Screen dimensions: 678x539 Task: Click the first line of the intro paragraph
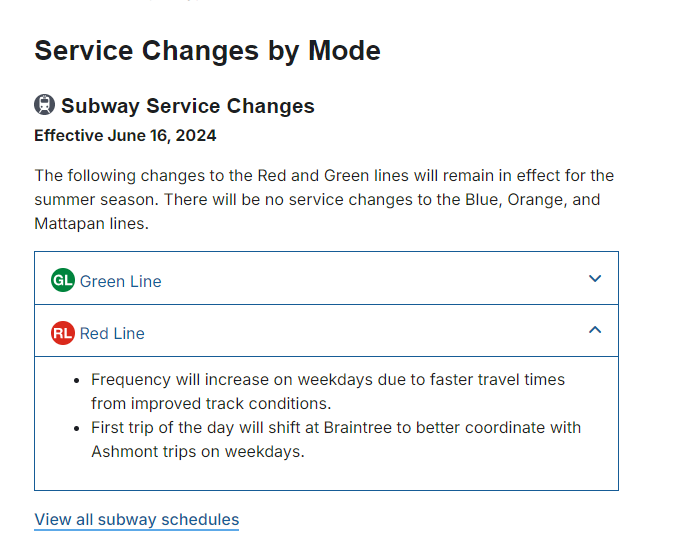click(x=324, y=176)
